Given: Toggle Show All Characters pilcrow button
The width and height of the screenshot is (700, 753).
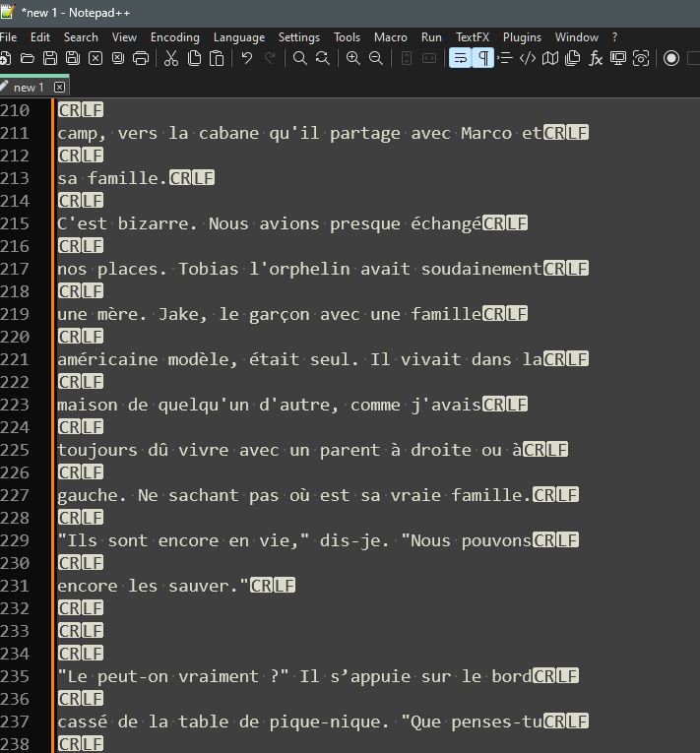Looking at the screenshot, I should point(482,58).
